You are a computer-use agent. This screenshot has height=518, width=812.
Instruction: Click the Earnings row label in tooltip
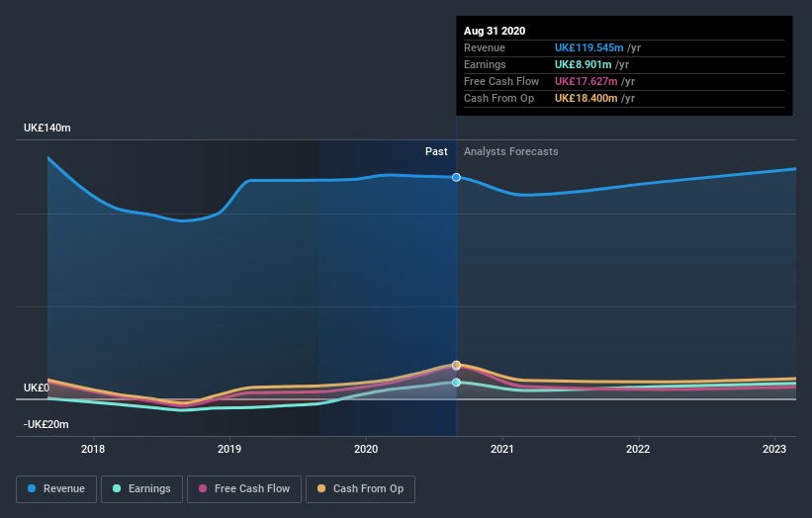coord(485,64)
